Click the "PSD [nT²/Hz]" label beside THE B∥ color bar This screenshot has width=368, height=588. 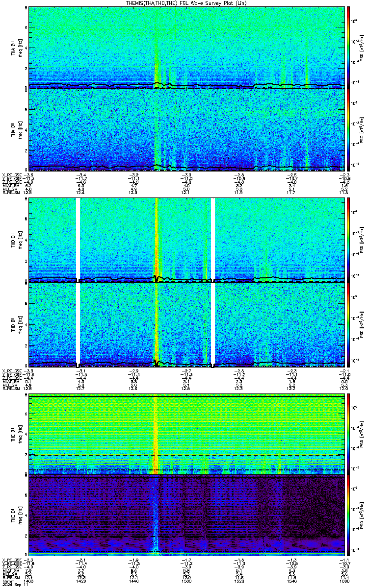pos(361,515)
